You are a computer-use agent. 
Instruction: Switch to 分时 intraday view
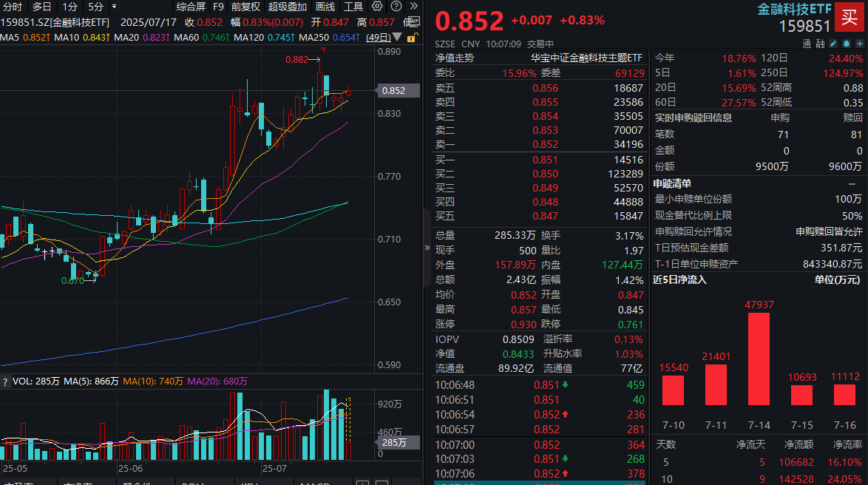tap(13, 7)
